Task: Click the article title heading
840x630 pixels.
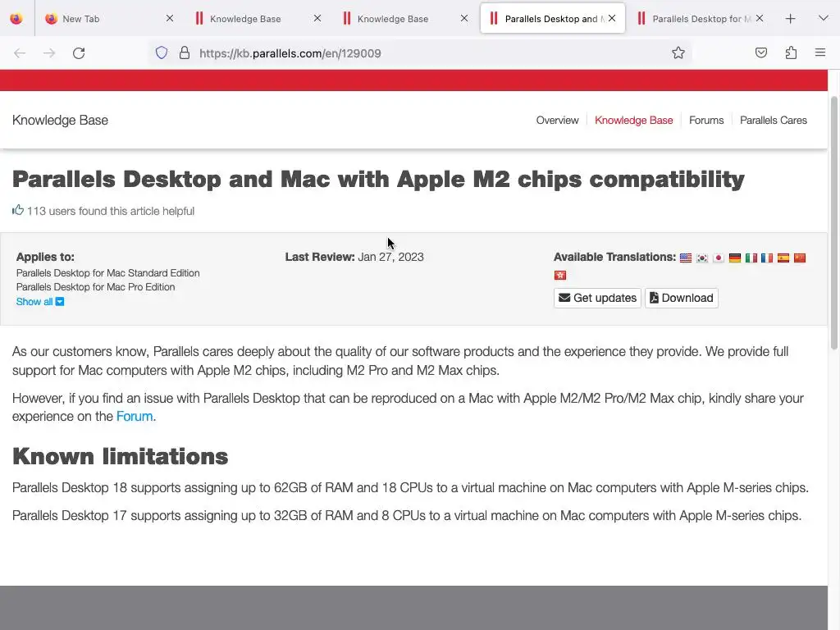Action: pos(378,179)
